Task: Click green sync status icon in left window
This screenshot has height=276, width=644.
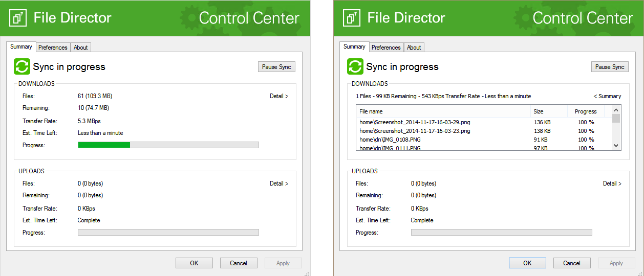Action: tap(22, 66)
